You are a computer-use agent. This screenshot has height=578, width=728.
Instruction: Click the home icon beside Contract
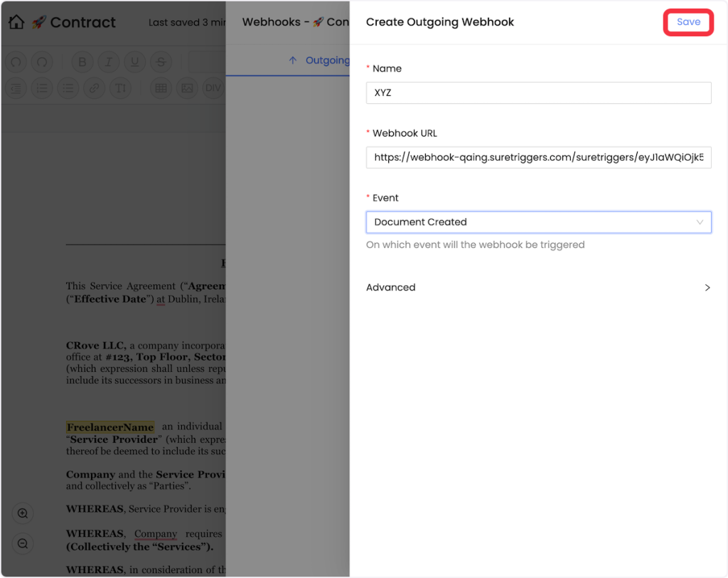[x=16, y=22]
